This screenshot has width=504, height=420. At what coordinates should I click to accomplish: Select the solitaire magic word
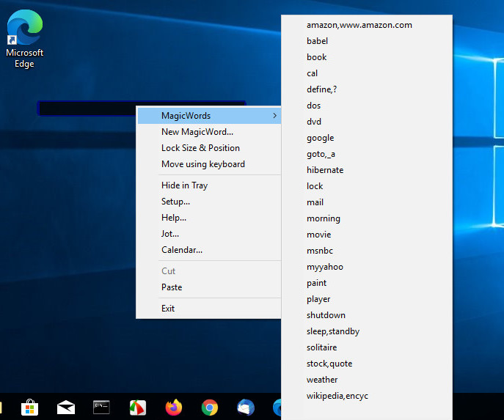[367, 347]
